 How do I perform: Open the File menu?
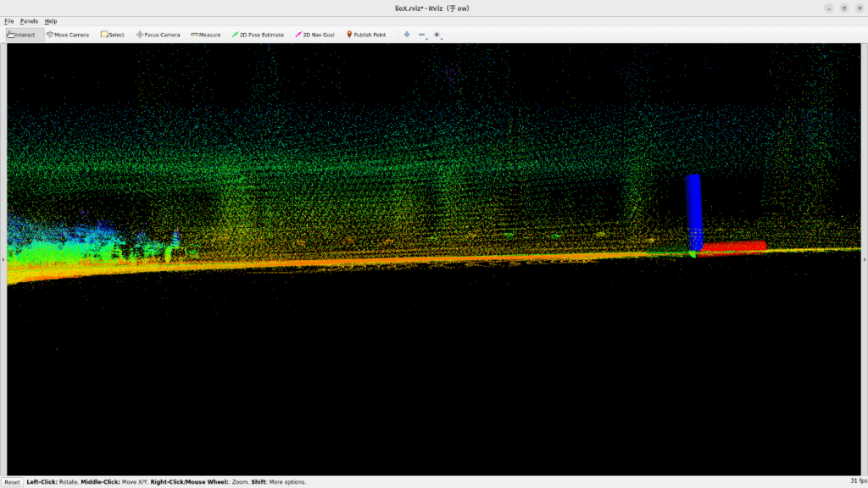9,20
